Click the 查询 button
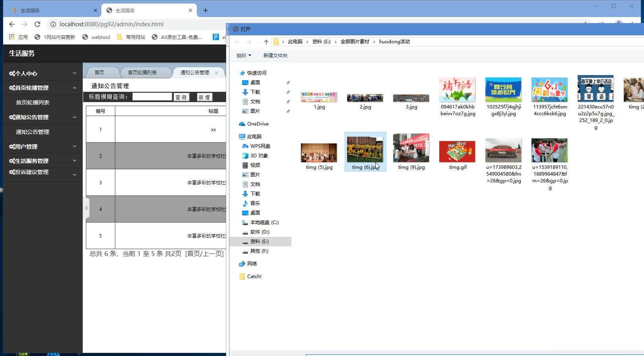The image size is (644, 356). tap(181, 97)
